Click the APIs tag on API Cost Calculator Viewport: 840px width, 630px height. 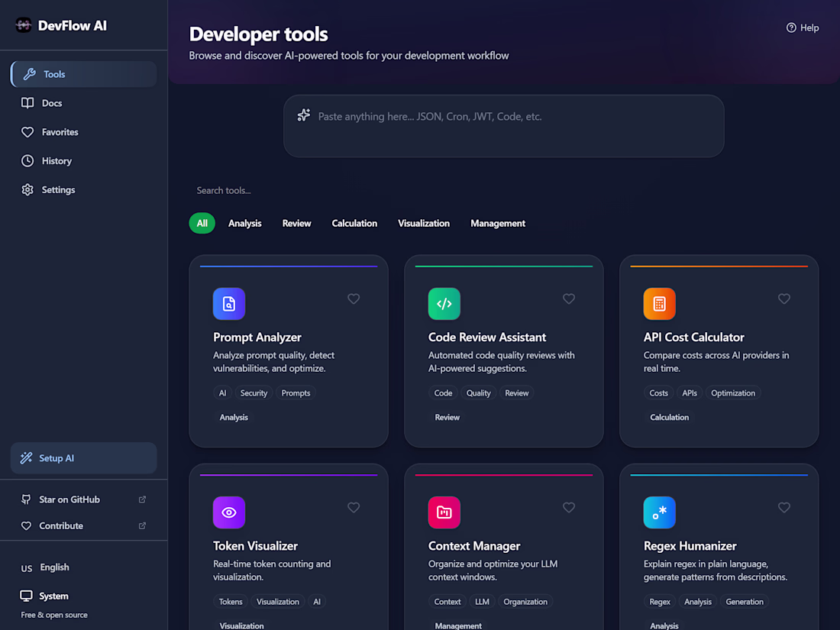click(690, 393)
